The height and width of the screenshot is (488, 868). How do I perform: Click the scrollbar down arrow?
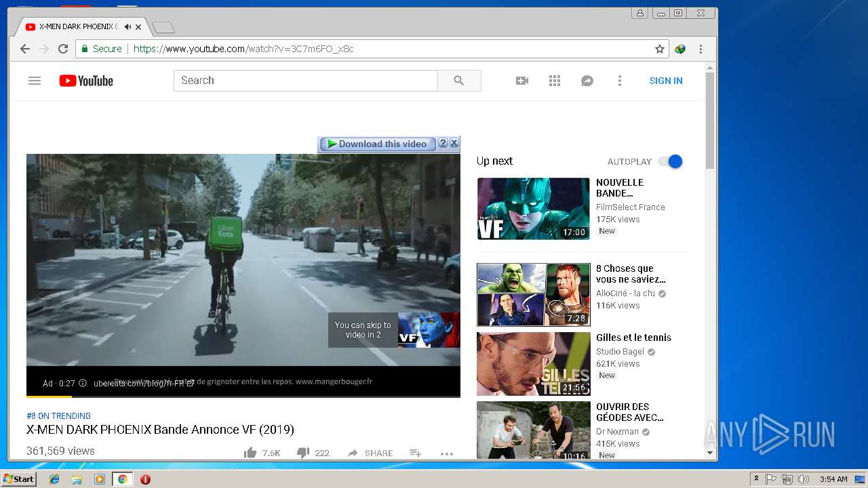pos(710,453)
